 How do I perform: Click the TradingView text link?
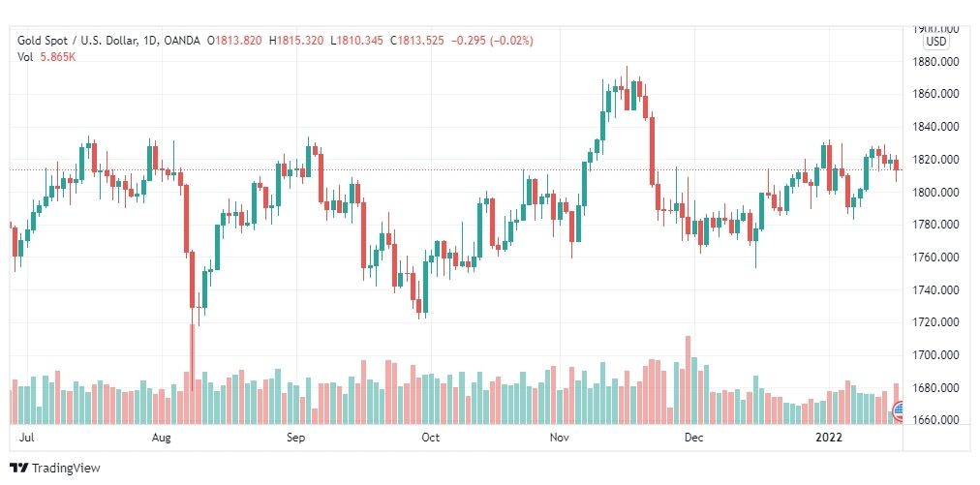[66, 469]
